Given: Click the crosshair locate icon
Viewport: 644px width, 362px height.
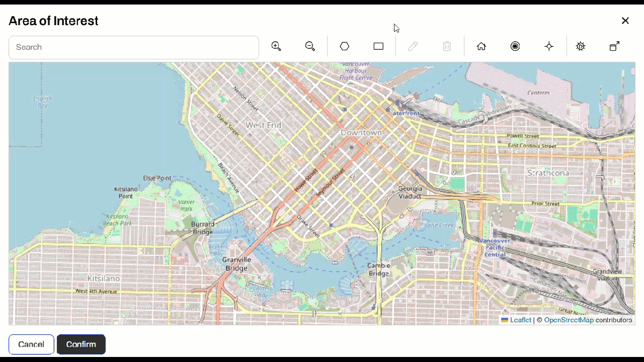Looking at the screenshot, I should point(549,46).
